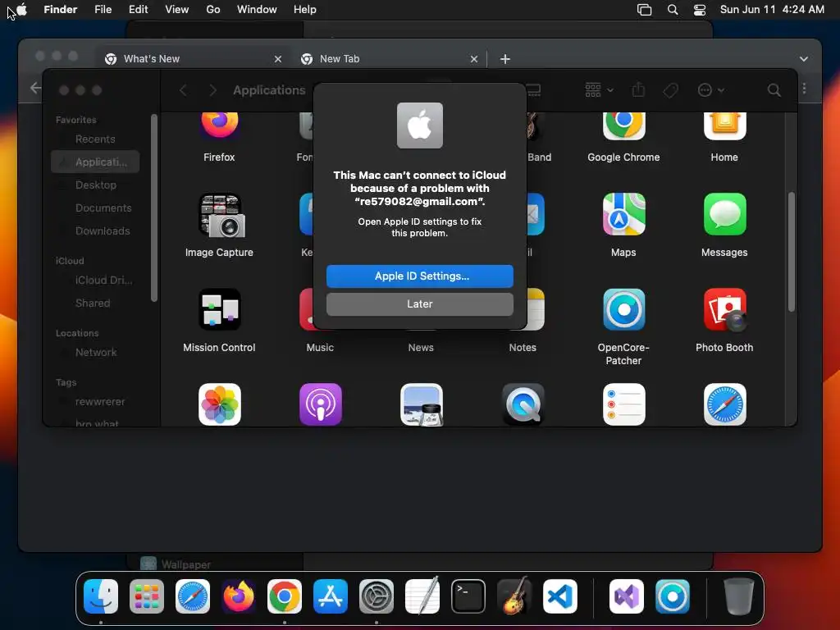Open the Firefox app in Applications
The image size is (840, 630).
[x=219, y=125]
